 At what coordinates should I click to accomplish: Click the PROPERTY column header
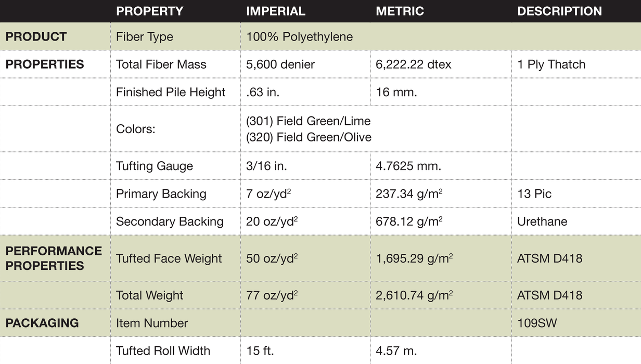click(x=149, y=11)
